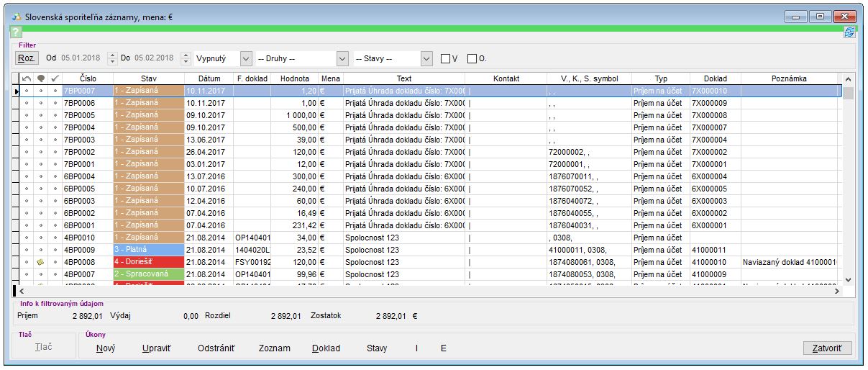Click the application icon in the title bar
The image size is (868, 370).
16,16
